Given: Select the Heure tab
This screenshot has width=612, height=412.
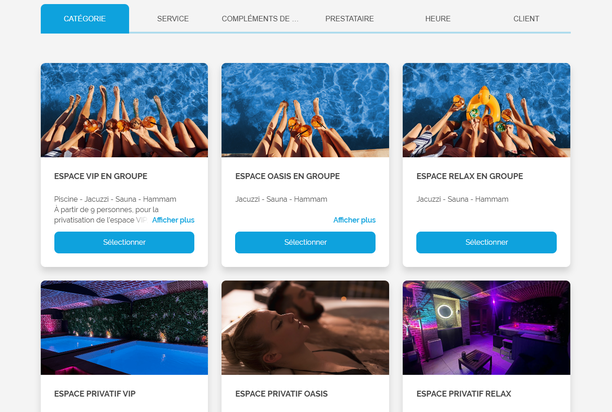Looking at the screenshot, I should [x=438, y=18].
